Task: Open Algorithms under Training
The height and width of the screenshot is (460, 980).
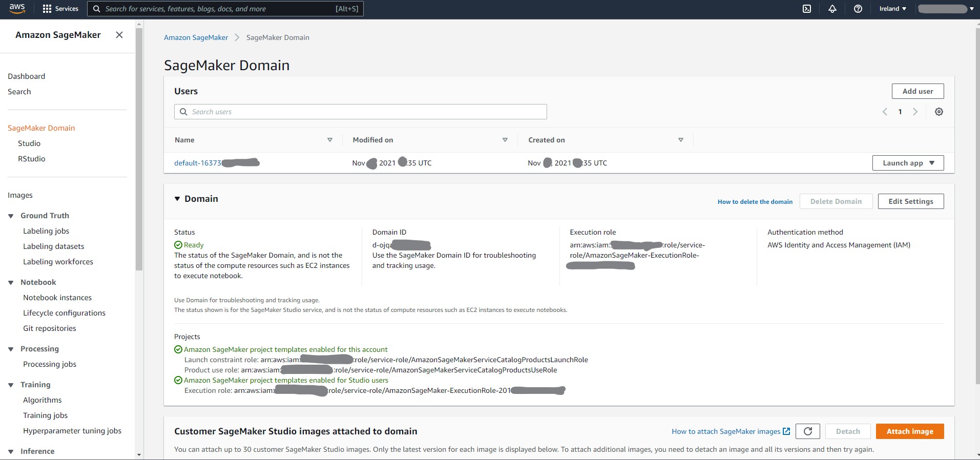Action: pos(43,400)
